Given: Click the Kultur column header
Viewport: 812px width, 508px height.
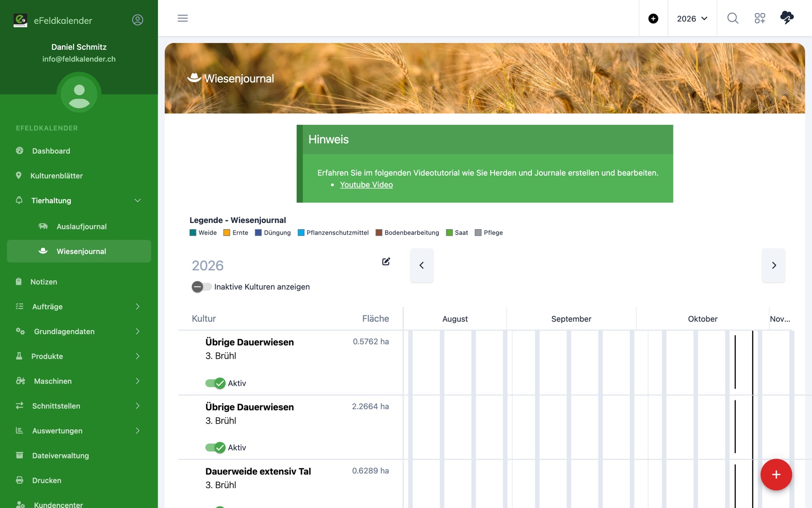Looking at the screenshot, I should click(x=204, y=319).
